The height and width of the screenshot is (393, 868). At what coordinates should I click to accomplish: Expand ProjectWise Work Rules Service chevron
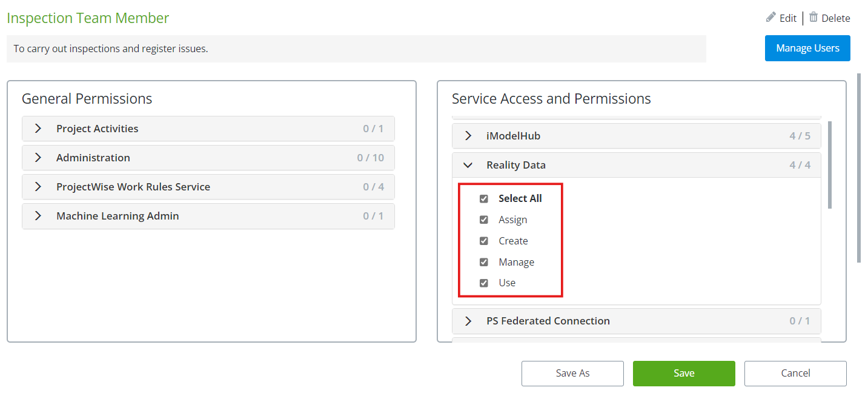click(38, 187)
